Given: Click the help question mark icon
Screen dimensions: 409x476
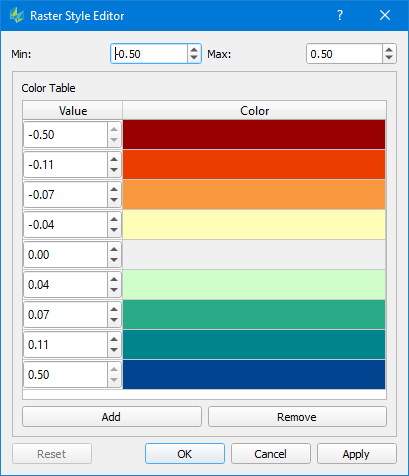Looking at the screenshot, I should [x=340, y=15].
